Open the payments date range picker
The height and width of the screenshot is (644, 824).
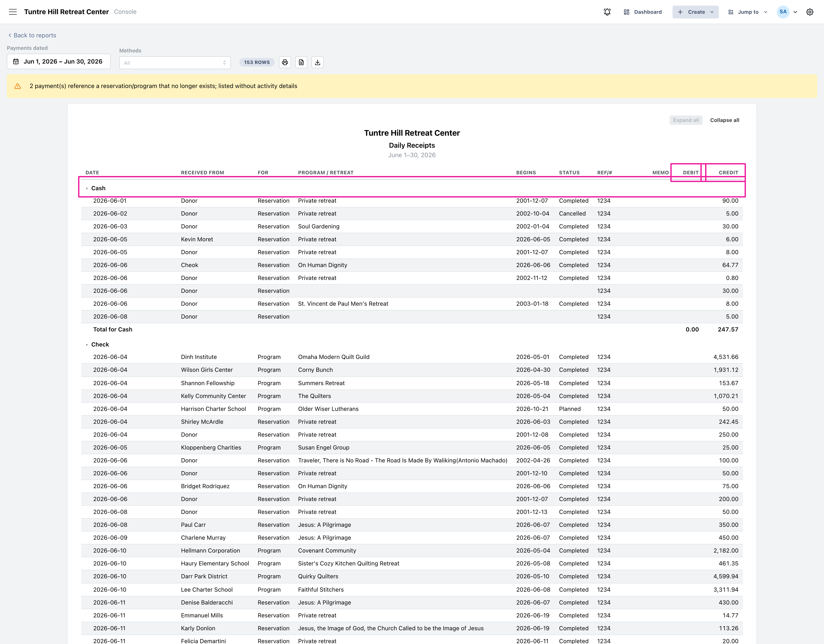click(x=59, y=62)
